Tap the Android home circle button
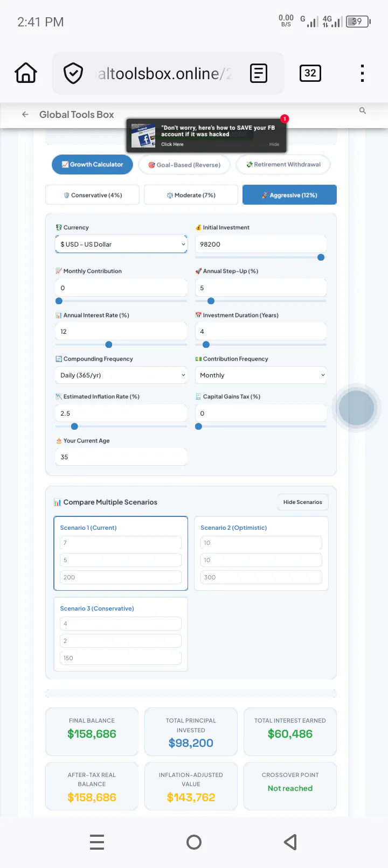The image size is (388, 868). pyautogui.click(x=194, y=842)
